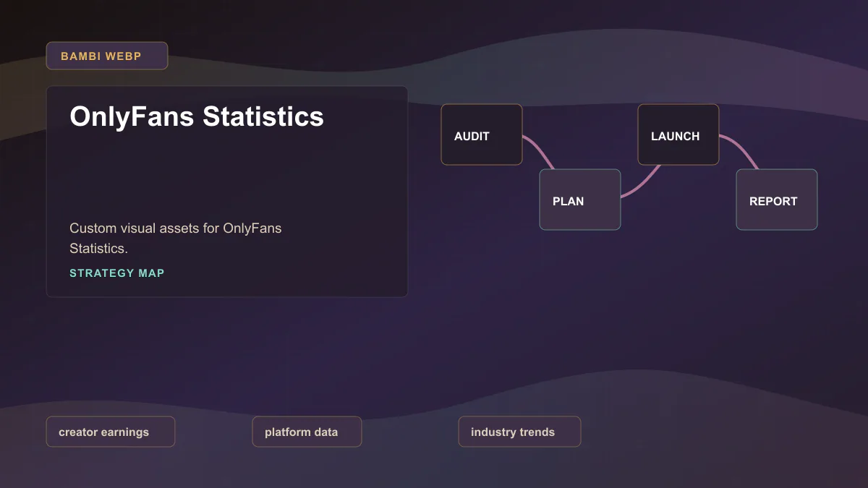Viewport: 868px width, 488px height.
Task: Select the REPORT step box
Action: coord(777,200)
